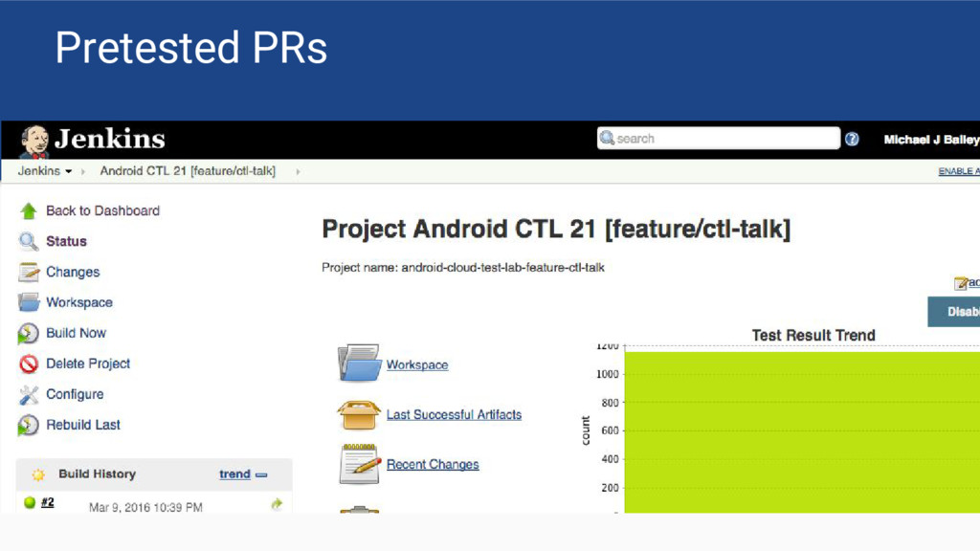The image size is (980, 551).
Task: Click the Jenkins butler logo
Action: pos(34,141)
